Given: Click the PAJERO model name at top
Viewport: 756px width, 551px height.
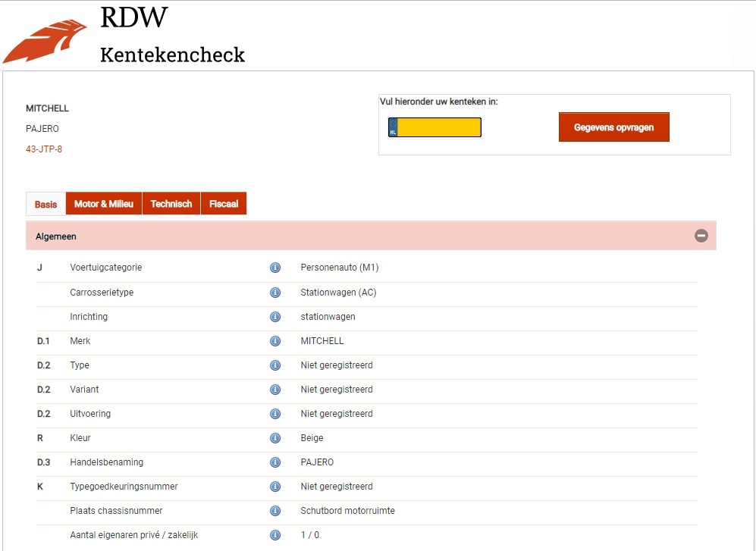Looking at the screenshot, I should click(x=42, y=129).
